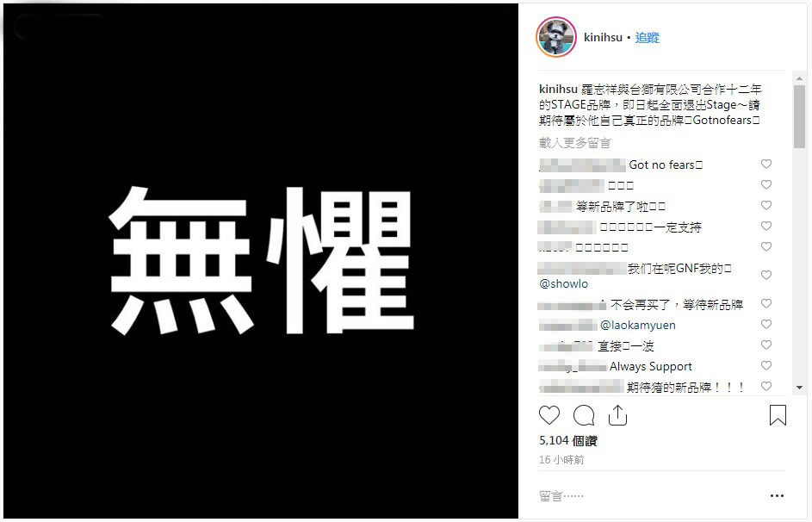812x522 pixels.
Task: Expand '載入更多留言' to load more comments
Action: 575,142
